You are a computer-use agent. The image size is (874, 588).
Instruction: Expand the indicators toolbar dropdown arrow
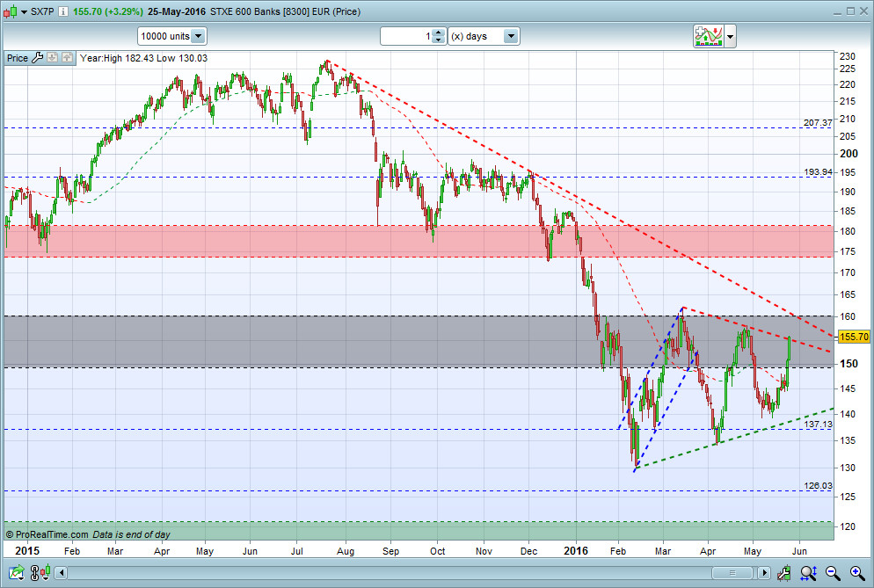(730, 37)
